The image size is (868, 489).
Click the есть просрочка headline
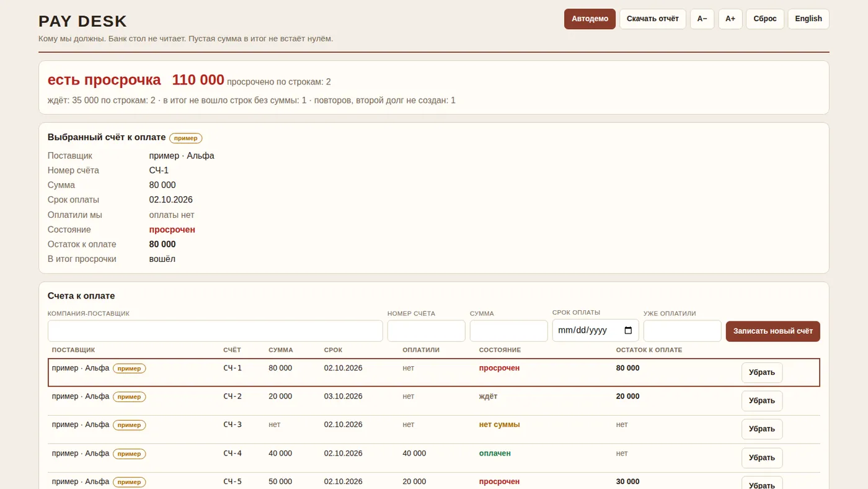coord(104,80)
